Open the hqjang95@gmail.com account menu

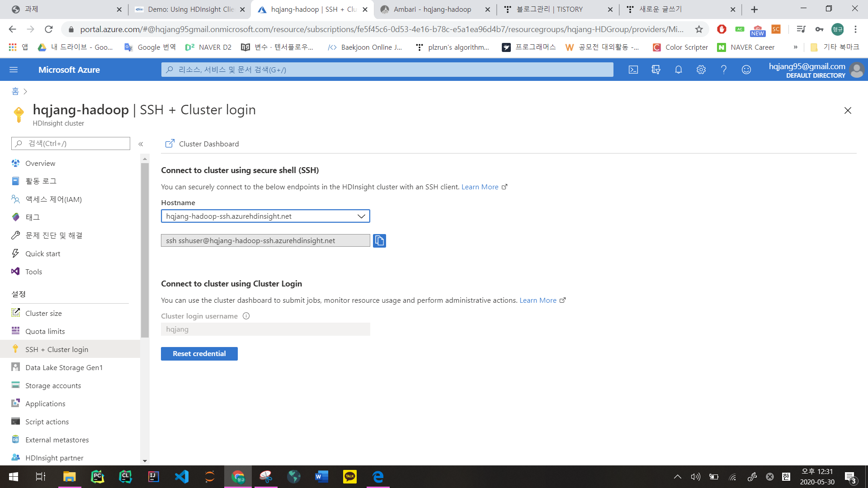click(x=816, y=70)
